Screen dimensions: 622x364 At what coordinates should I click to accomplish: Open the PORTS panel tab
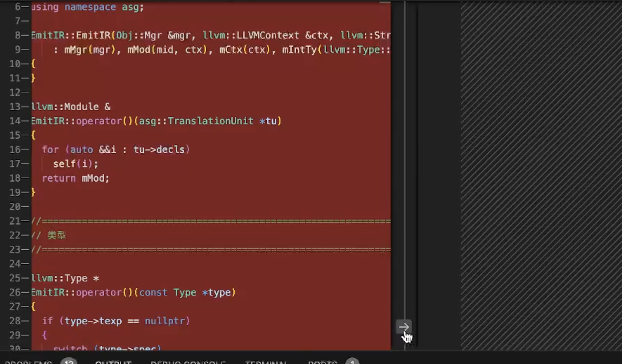(x=323, y=362)
